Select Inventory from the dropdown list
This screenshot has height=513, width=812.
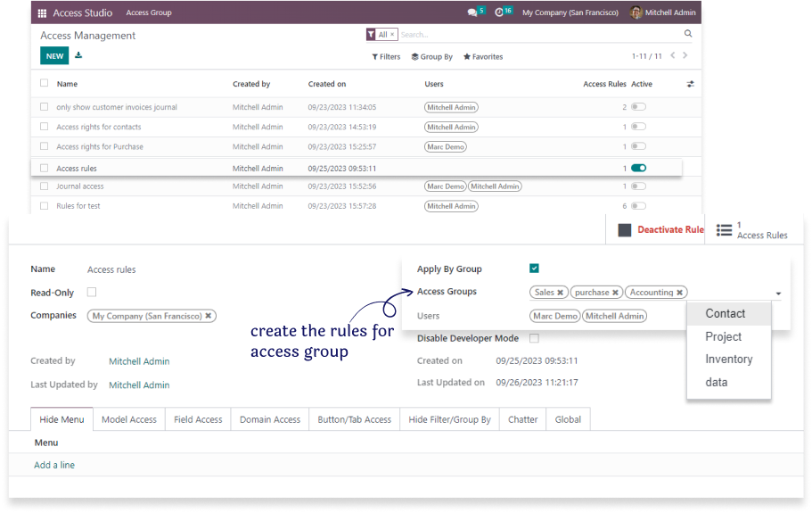tap(728, 360)
